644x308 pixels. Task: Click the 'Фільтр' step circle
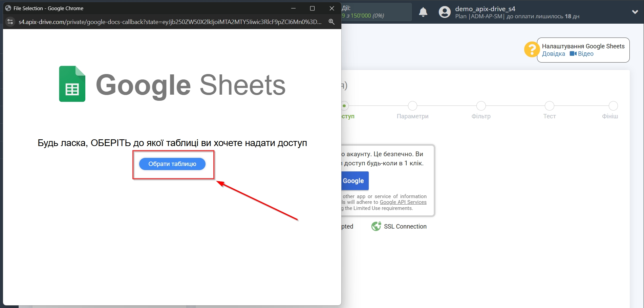point(481,106)
